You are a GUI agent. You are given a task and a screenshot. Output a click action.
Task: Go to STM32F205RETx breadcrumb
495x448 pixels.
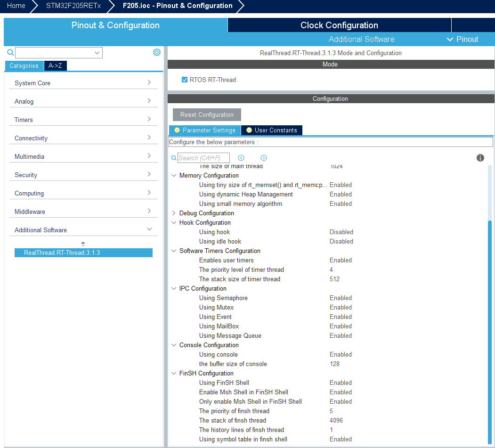[73, 6]
